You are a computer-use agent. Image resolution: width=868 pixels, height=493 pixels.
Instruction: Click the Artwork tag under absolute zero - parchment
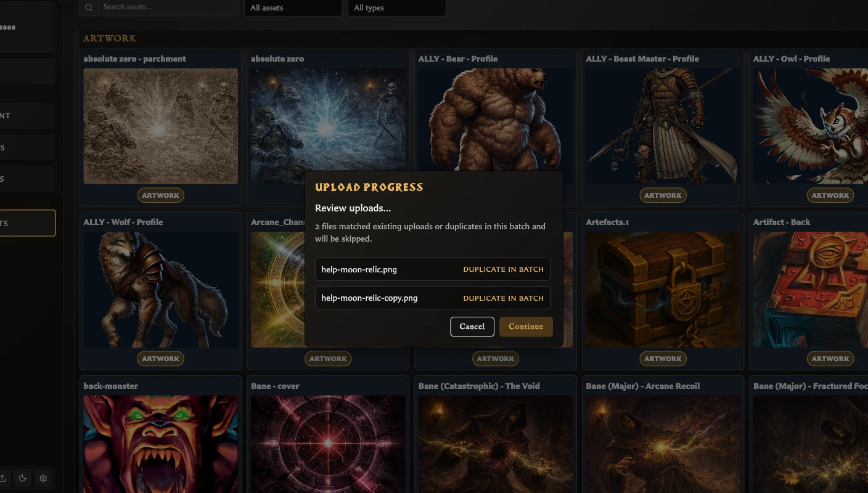[x=161, y=195]
